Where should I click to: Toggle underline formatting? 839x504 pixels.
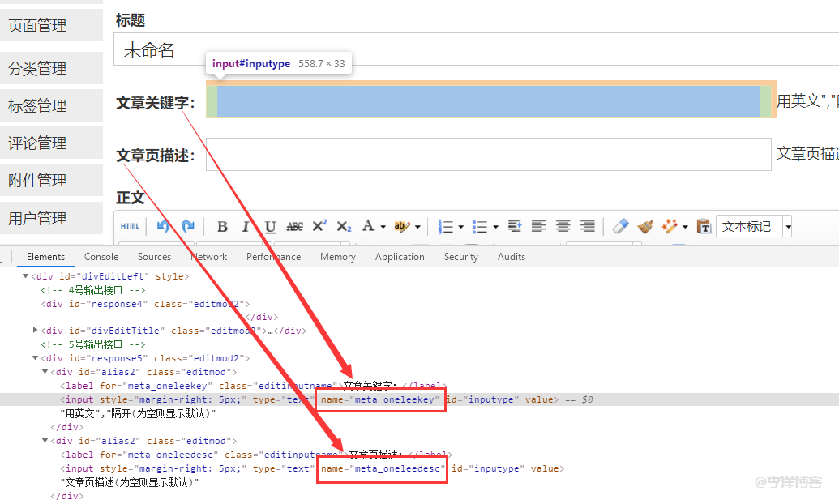tap(271, 227)
